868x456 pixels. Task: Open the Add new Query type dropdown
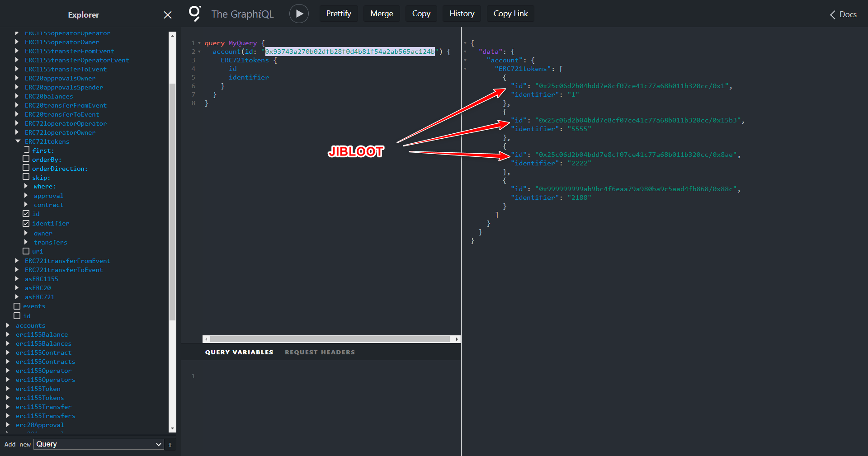[x=99, y=444]
